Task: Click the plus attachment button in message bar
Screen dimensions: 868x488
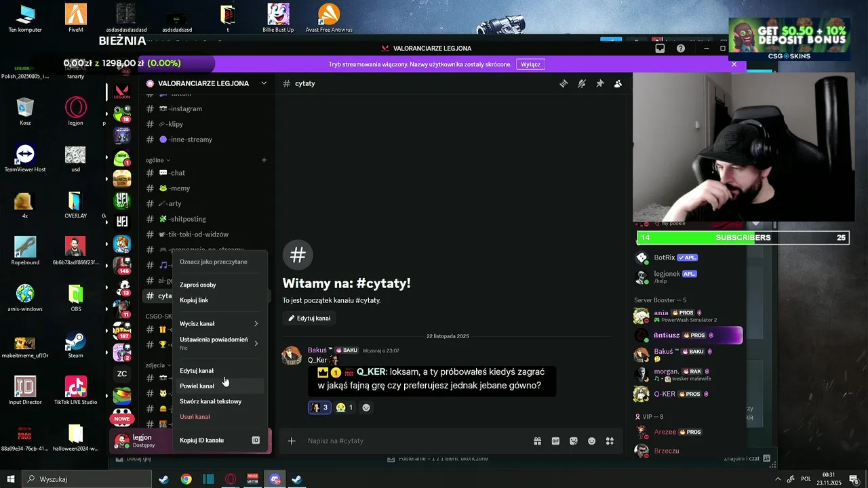Action: click(292, 441)
